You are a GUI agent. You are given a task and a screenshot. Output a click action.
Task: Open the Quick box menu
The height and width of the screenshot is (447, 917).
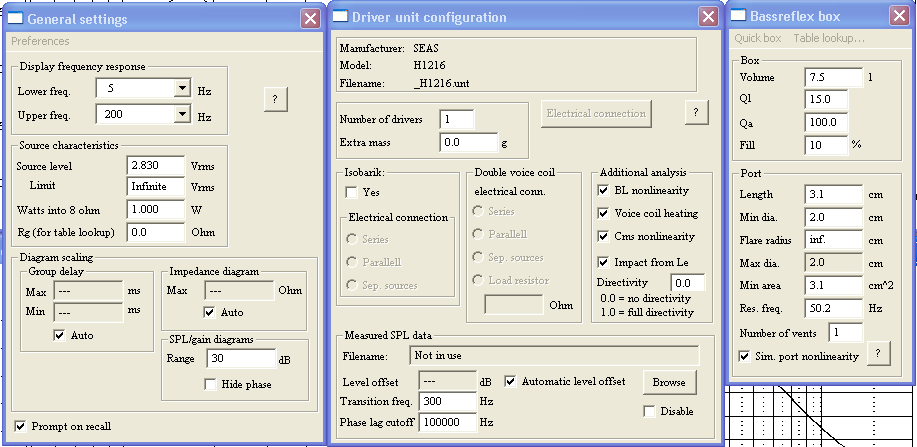758,38
